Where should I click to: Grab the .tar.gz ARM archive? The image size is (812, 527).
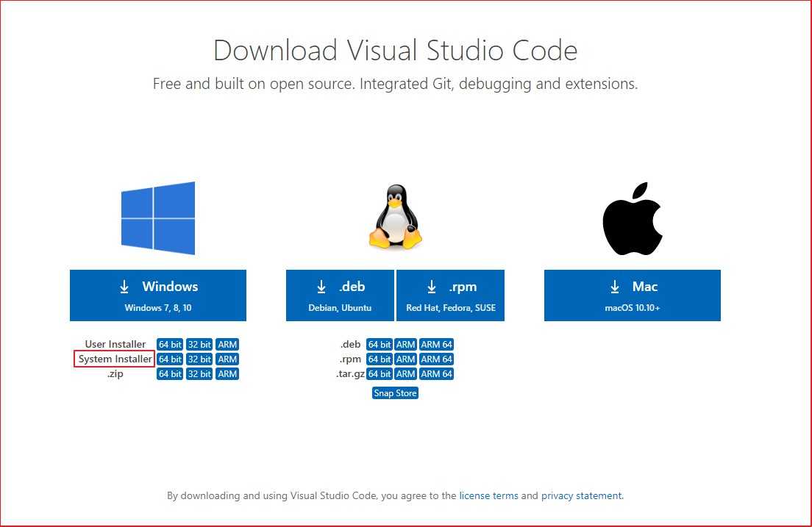tap(405, 374)
